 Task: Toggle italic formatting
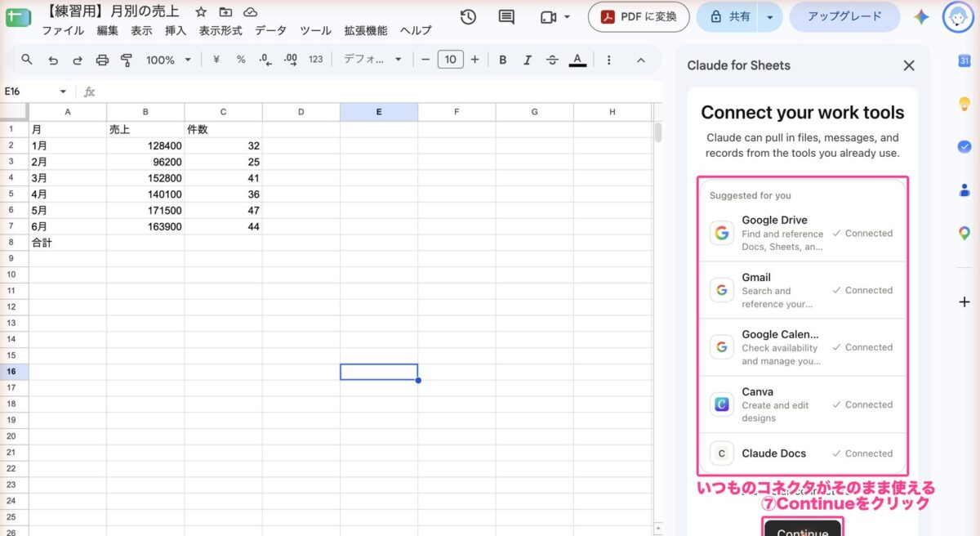pos(528,60)
